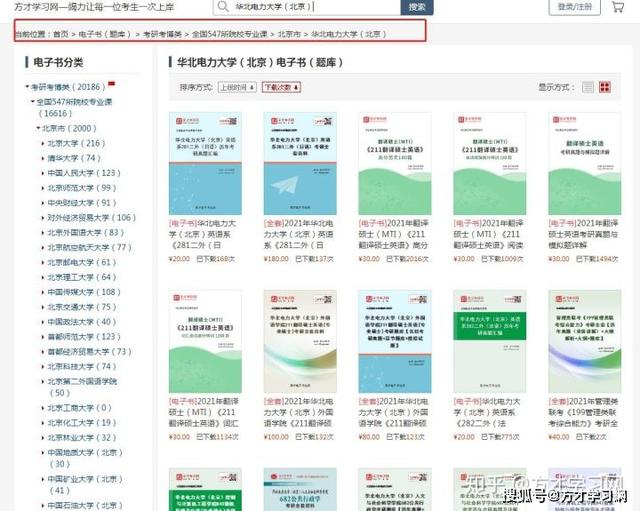Open the ¥80.00 外国语学院 bundle cover
Screen dimensions: 640x511
(x=395, y=341)
